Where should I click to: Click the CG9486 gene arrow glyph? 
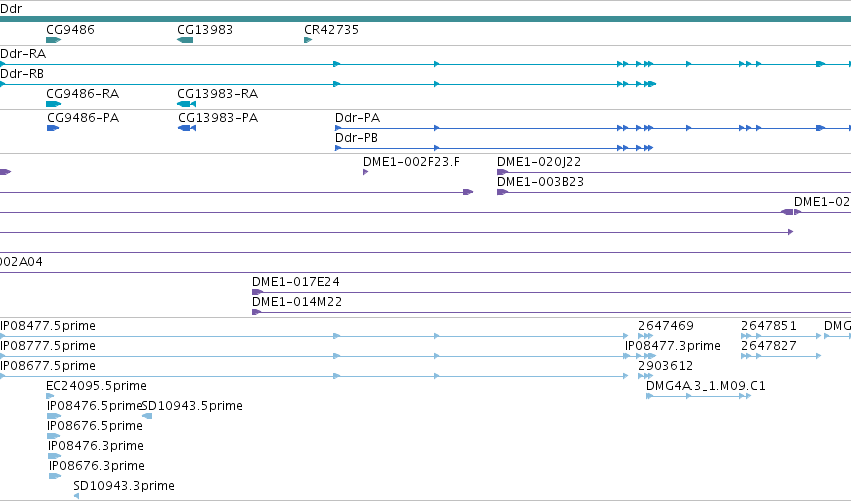click(x=54, y=40)
